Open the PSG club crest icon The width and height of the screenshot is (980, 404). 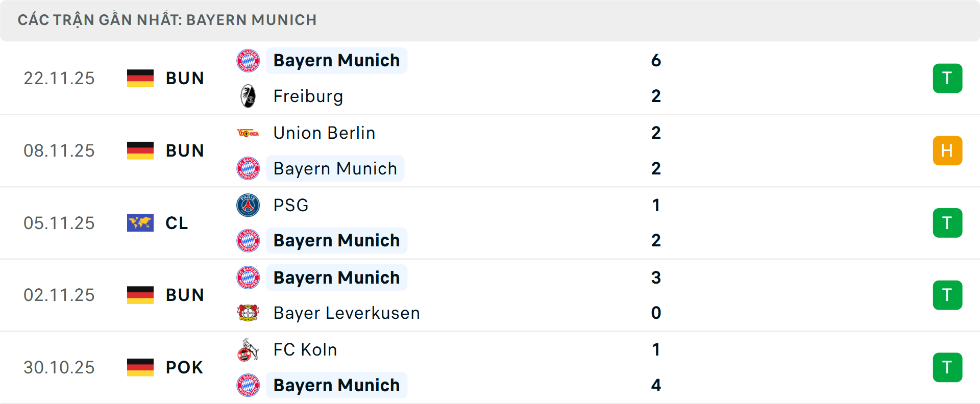(248, 205)
